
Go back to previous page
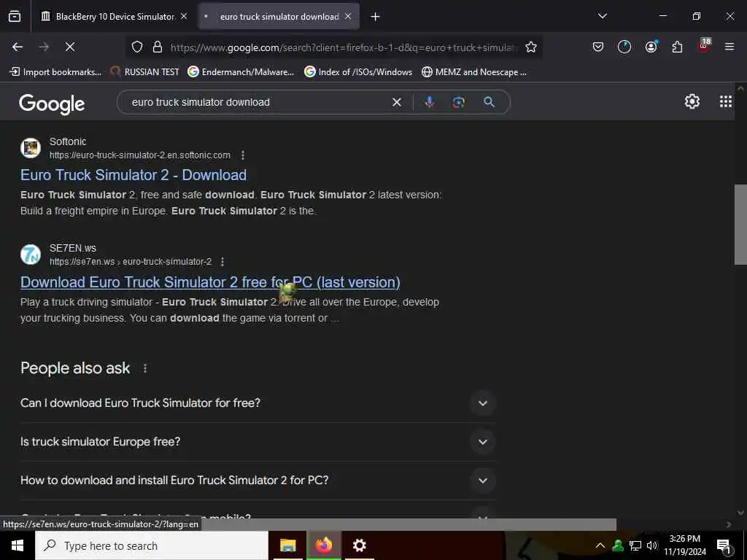(18, 47)
